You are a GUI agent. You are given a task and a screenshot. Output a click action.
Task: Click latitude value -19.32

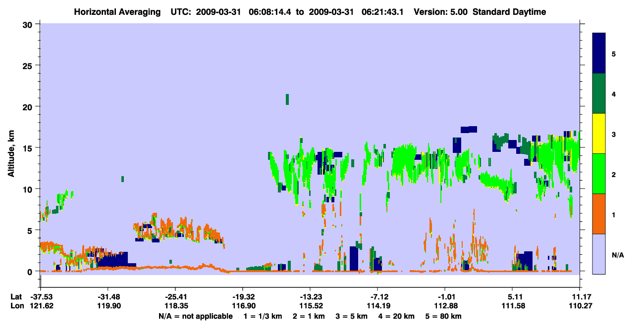pos(242,297)
